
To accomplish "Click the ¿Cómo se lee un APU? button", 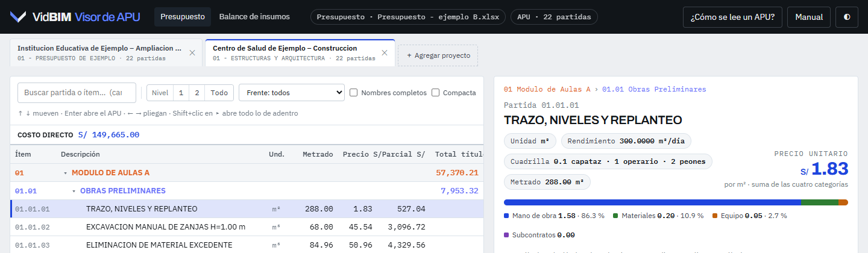I will 732,17.
